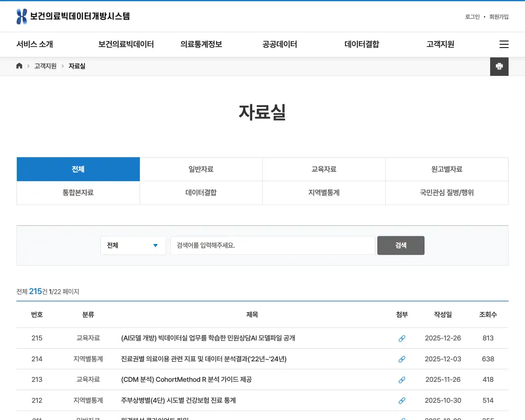525x420 pixels.
Task: Click date 2025-12-26 in row 215
Action: [443, 338]
